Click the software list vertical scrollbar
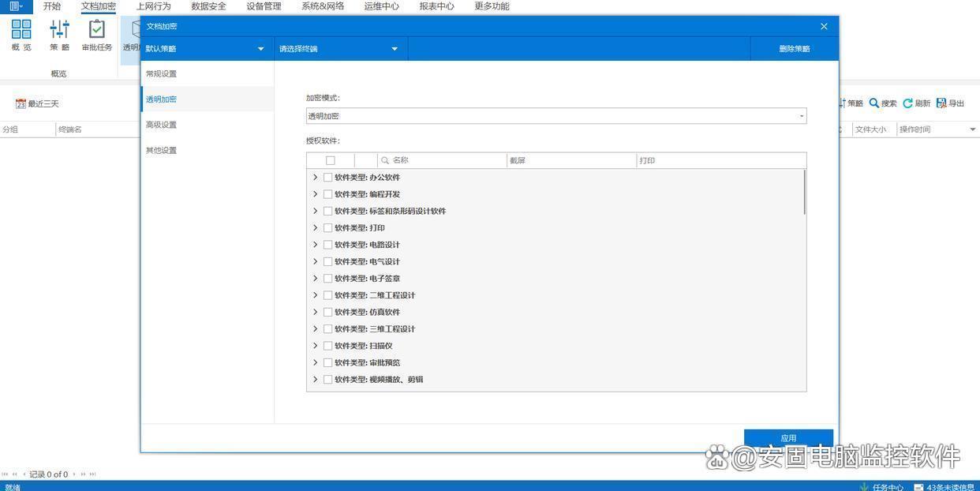980x491 pixels. tap(804, 192)
